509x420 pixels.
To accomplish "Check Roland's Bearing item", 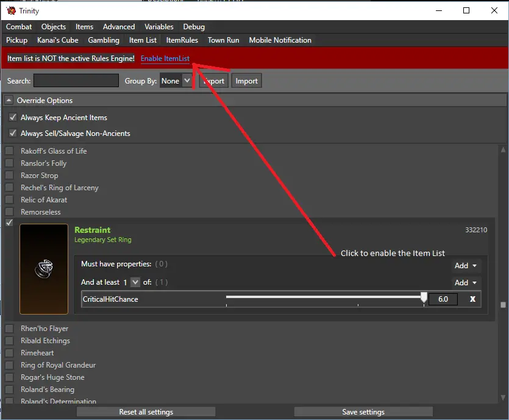I will [9, 389].
